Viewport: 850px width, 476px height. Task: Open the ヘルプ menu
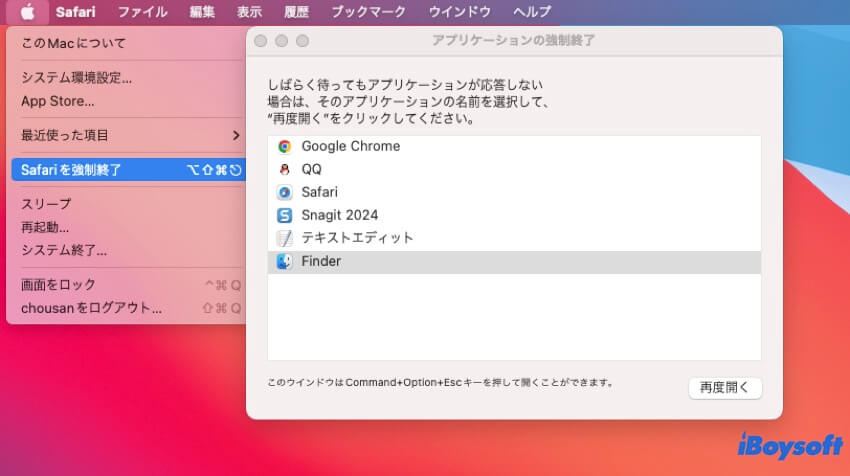532,11
